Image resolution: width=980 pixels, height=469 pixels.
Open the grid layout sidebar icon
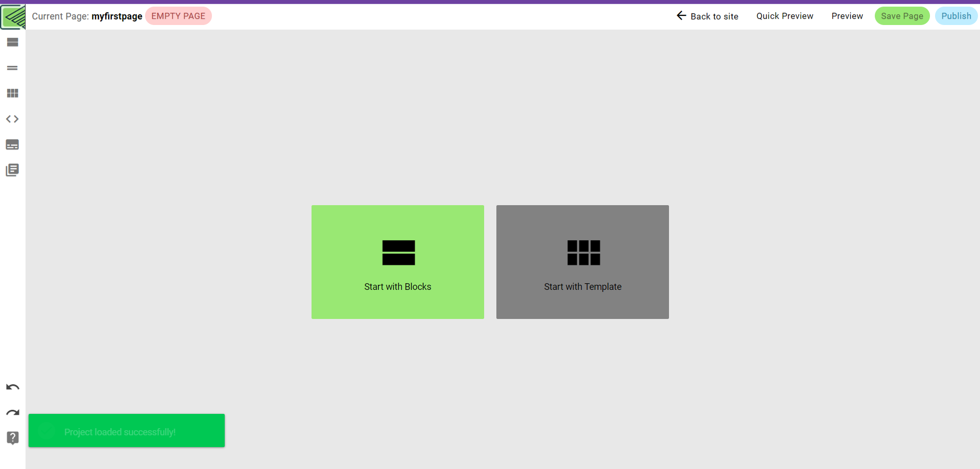click(12, 93)
